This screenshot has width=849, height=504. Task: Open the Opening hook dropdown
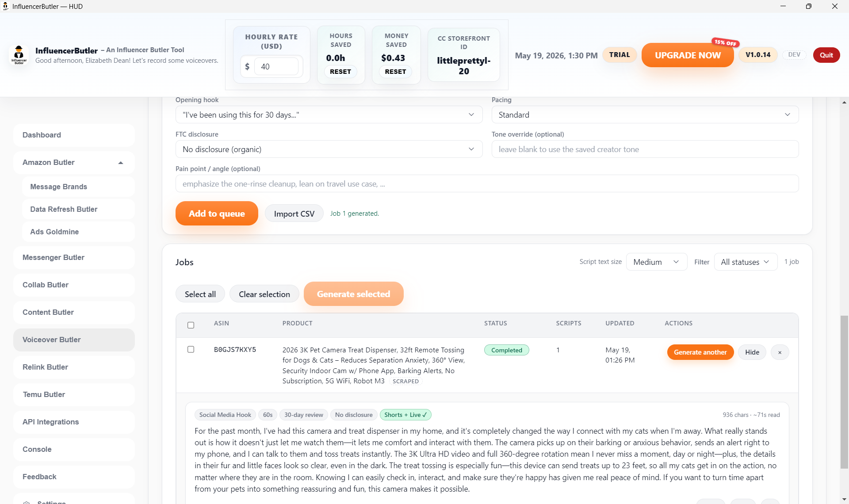329,115
